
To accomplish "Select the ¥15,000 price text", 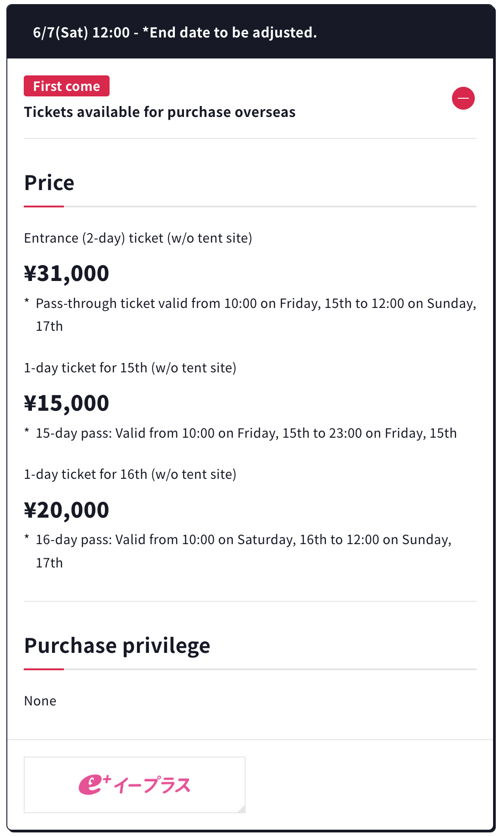I will (x=67, y=403).
